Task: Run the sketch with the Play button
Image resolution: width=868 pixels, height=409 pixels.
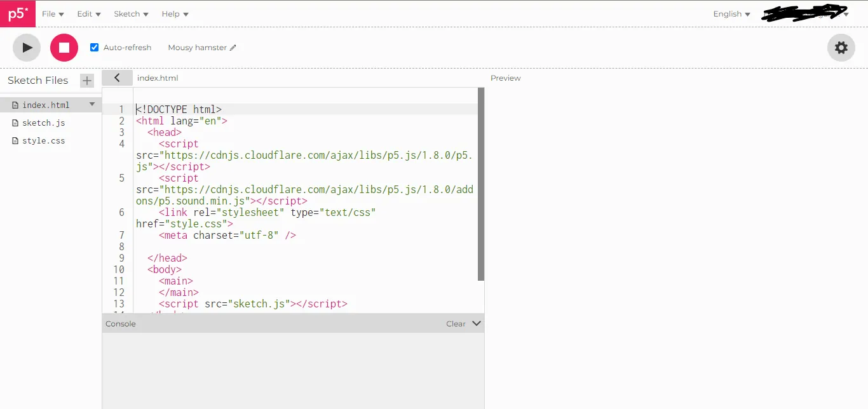Action: pyautogui.click(x=26, y=47)
